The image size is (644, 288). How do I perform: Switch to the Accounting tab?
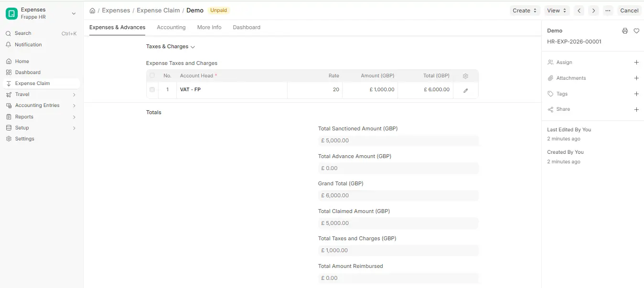point(171,27)
